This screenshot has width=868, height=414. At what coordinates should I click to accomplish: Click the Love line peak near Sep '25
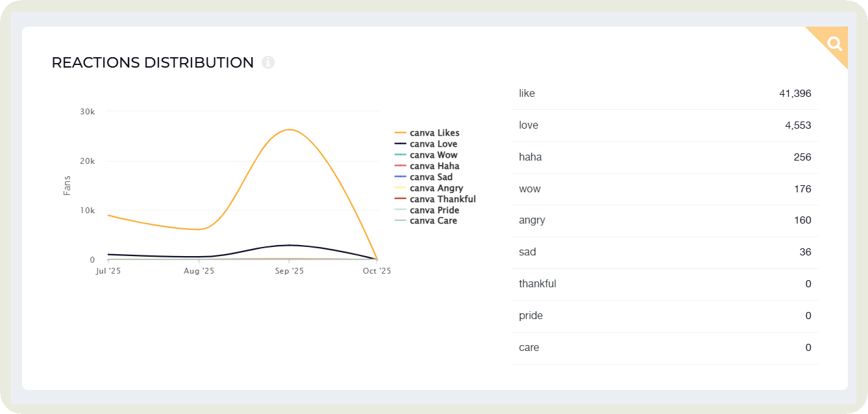(289, 245)
